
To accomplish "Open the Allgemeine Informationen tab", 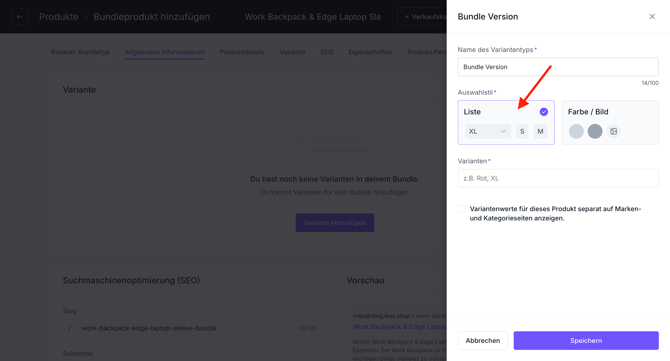I will [x=165, y=52].
